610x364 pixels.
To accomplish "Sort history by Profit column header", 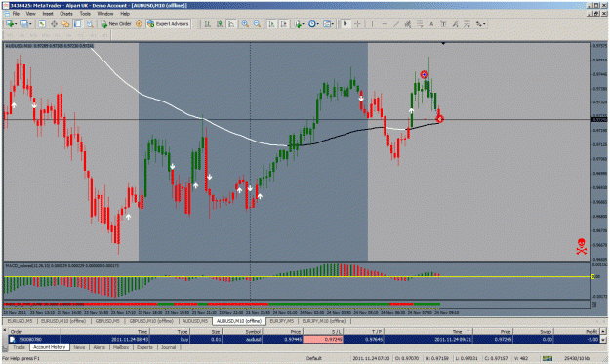I will tap(576, 332).
